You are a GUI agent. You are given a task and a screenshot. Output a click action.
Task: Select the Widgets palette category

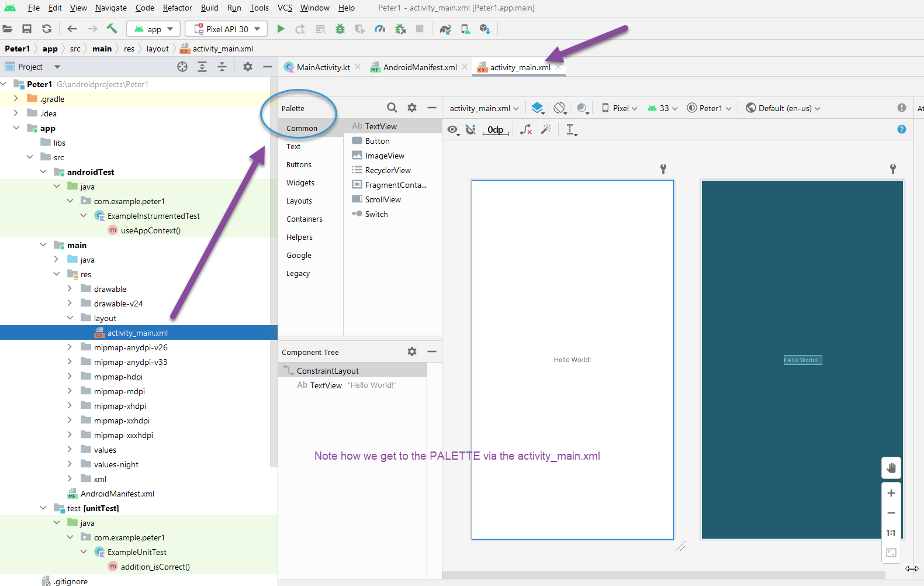(300, 182)
